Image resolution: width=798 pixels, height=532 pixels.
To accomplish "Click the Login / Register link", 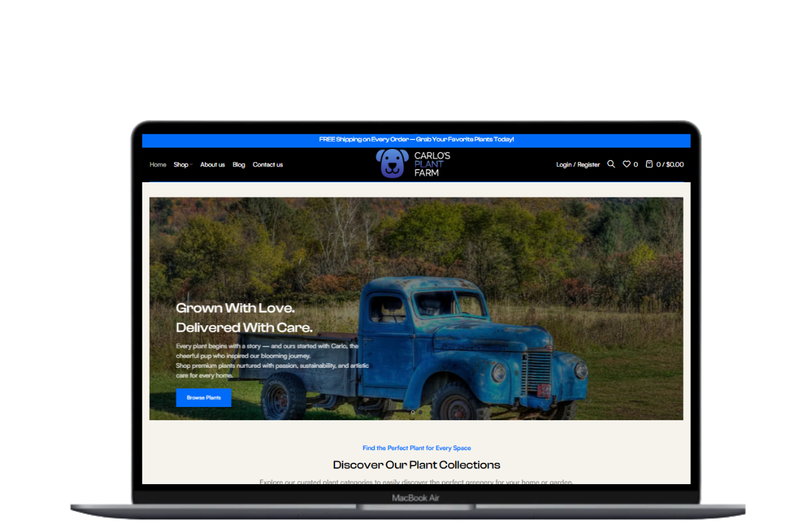I will [x=578, y=165].
